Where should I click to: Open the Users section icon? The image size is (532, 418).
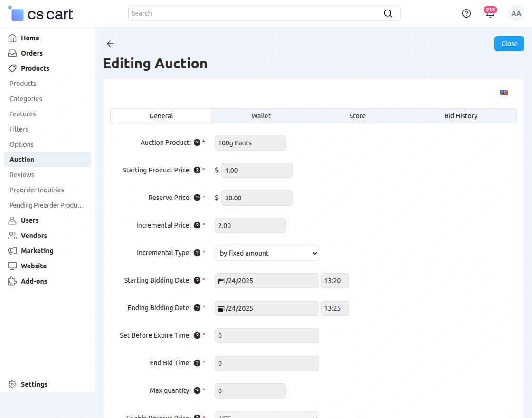click(x=12, y=220)
